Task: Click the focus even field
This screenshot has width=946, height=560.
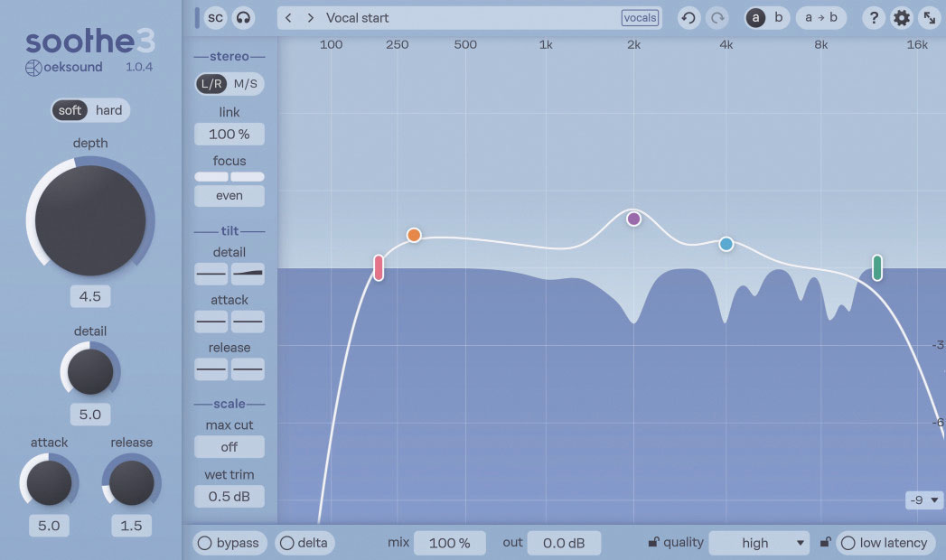Action: [x=229, y=196]
